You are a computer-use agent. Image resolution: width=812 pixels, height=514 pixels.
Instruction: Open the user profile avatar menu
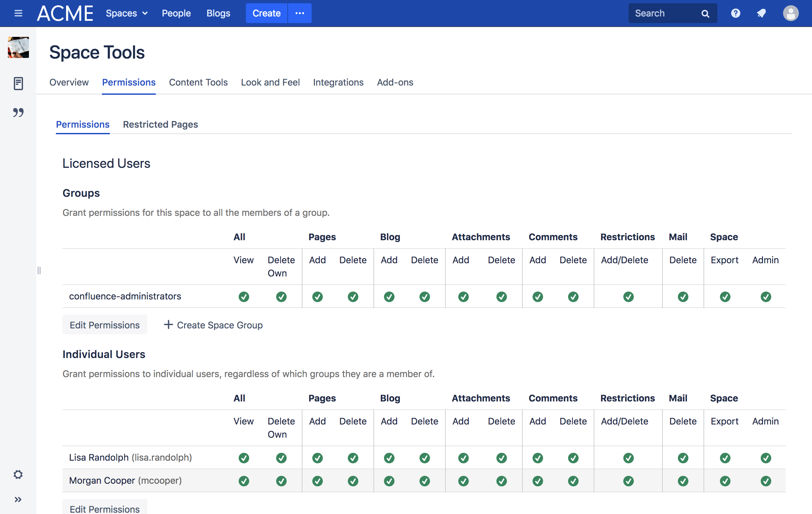pos(790,13)
